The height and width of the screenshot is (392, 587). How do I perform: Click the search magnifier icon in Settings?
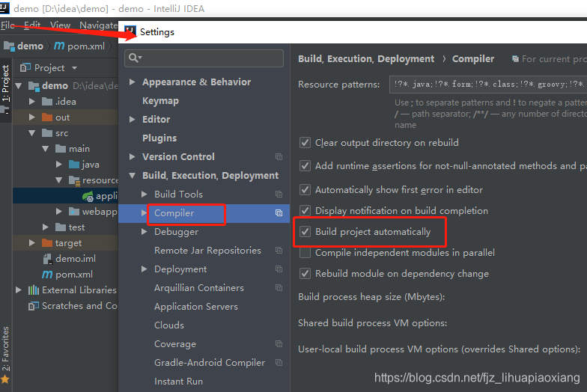(x=135, y=58)
